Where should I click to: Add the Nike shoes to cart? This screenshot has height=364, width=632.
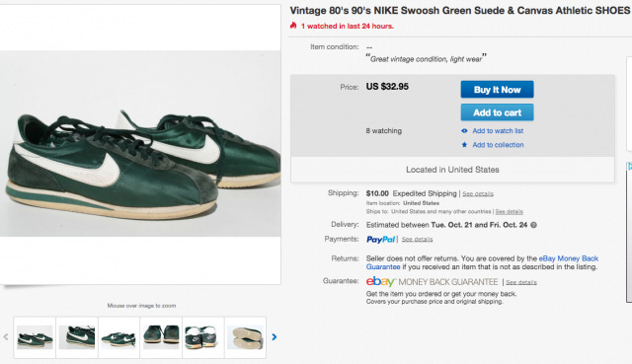coord(497,112)
